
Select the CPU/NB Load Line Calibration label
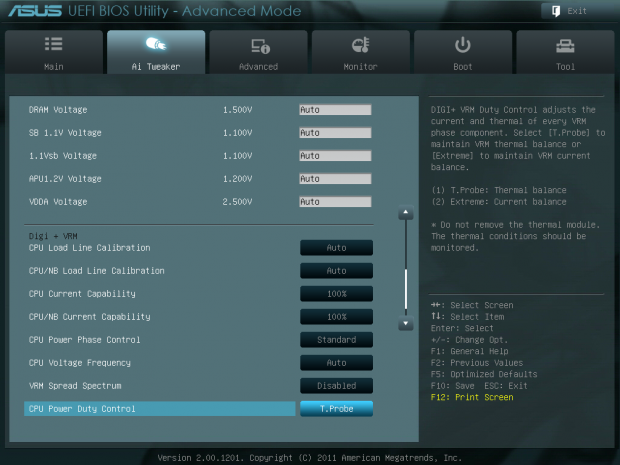(x=96, y=271)
